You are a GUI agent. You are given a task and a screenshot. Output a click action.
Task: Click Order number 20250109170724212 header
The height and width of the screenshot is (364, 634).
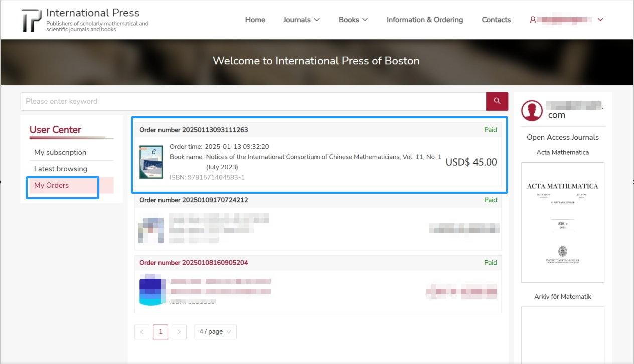coord(194,200)
